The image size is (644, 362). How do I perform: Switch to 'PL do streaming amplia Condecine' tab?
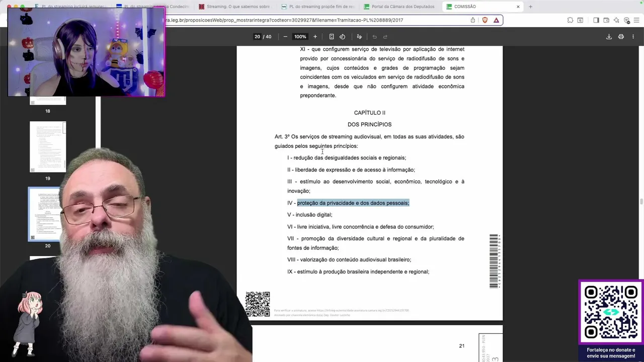pos(152,7)
